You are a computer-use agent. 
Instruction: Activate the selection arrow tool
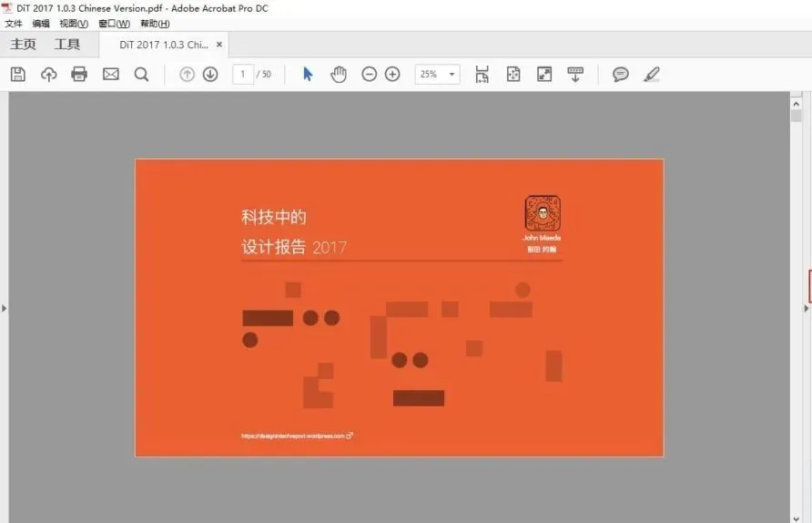click(x=308, y=74)
